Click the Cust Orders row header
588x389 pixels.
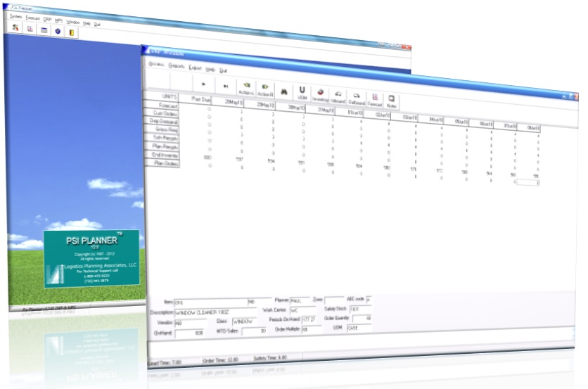(x=162, y=113)
